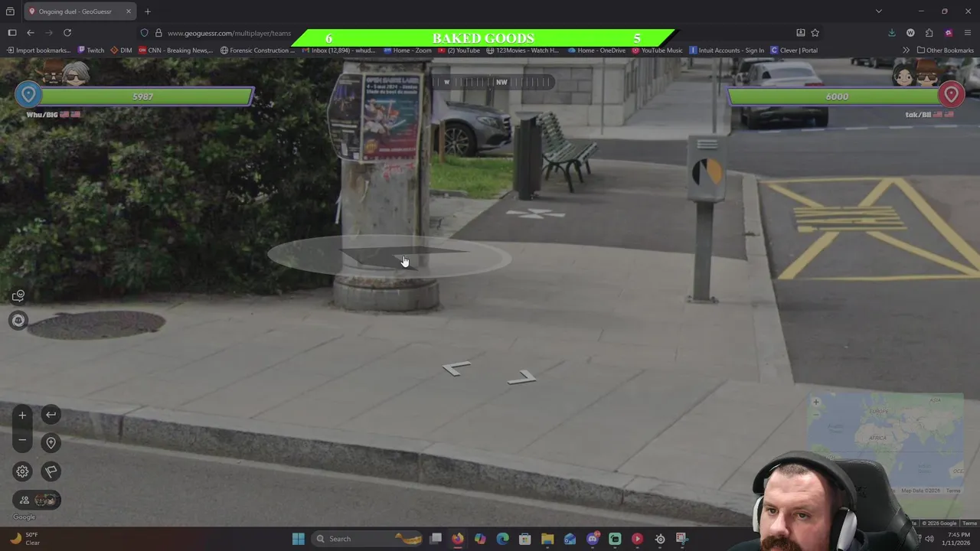Open the Import bookmarks item
Image resolution: width=980 pixels, height=551 pixels.
[x=38, y=51]
